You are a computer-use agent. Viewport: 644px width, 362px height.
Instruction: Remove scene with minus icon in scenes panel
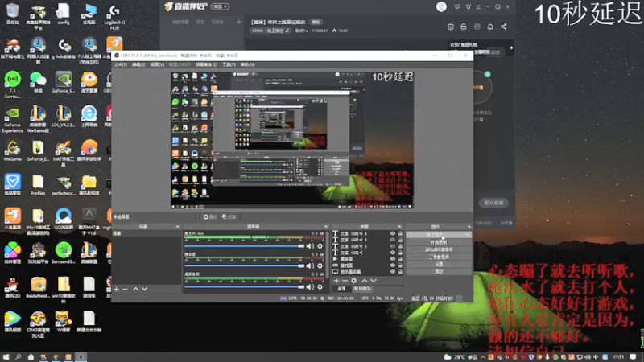click(126, 289)
